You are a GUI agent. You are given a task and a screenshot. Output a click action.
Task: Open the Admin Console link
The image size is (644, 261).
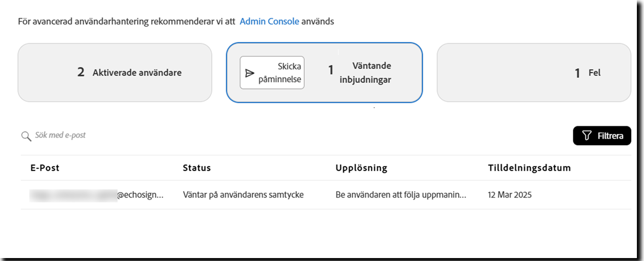click(x=269, y=21)
